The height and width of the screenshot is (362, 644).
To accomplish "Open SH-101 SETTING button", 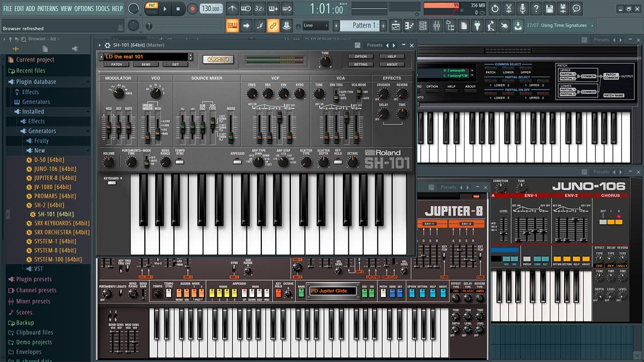I will (x=361, y=64).
